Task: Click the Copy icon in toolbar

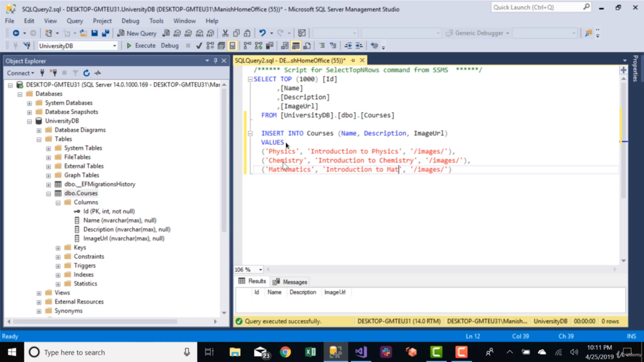Action: (x=236, y=33)
